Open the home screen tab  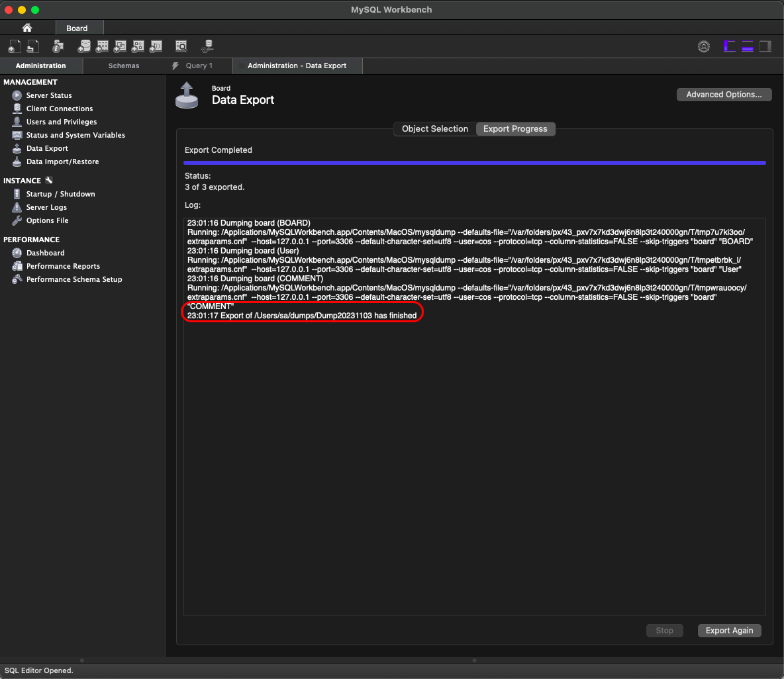click(x=27, y=28)
